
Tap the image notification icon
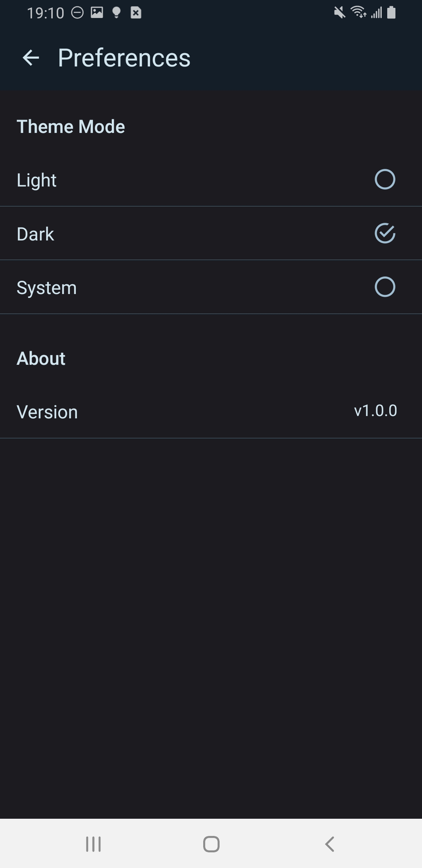click(97, 13)
